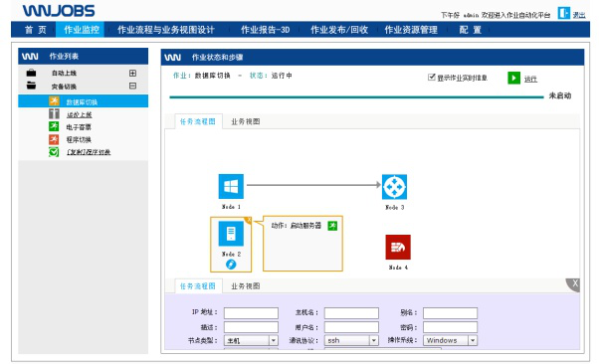Click the teal job progress bar
599x364 pixels.
[356, 97]
